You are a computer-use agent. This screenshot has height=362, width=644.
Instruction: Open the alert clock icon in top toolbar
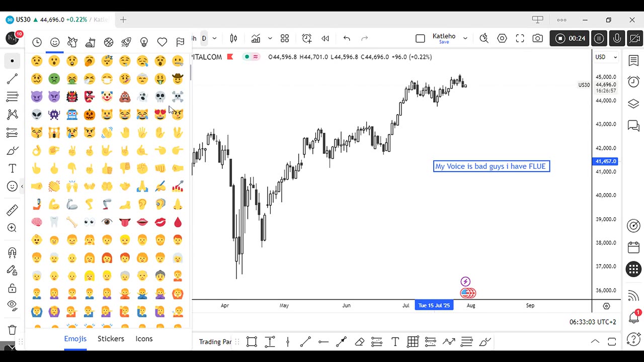pos(306,38)
